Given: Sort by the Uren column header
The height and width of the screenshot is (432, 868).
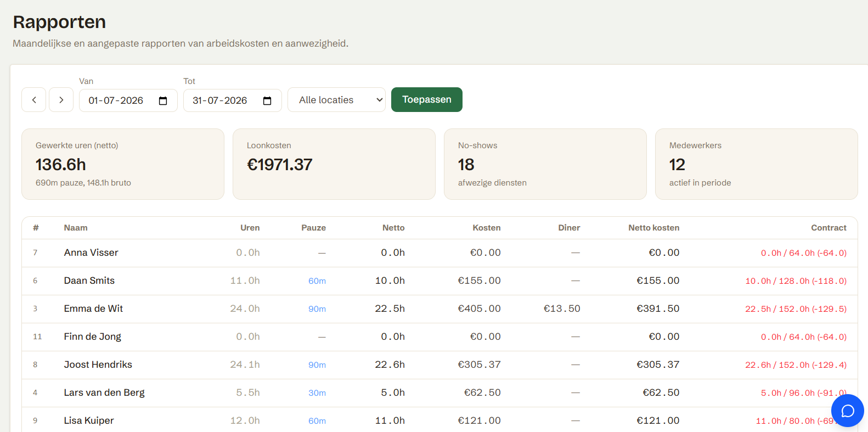Looking at the screenshot, I should (250, 228).
